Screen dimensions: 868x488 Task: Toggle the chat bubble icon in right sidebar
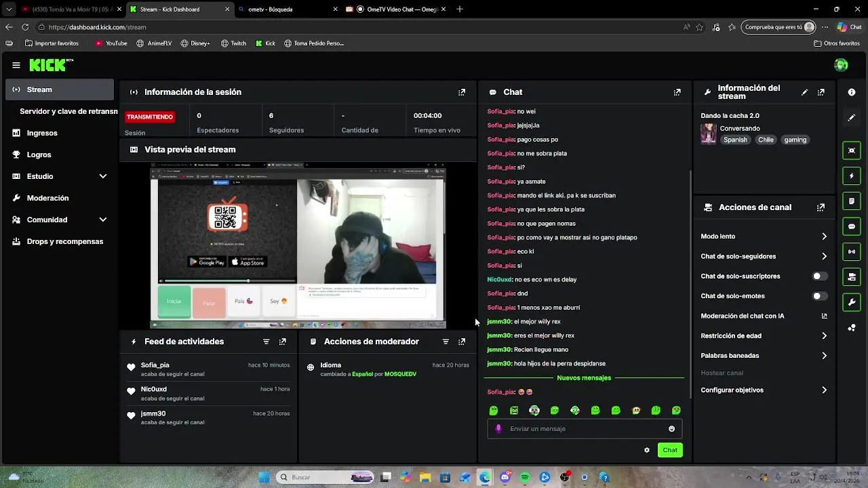click(852, 226)
